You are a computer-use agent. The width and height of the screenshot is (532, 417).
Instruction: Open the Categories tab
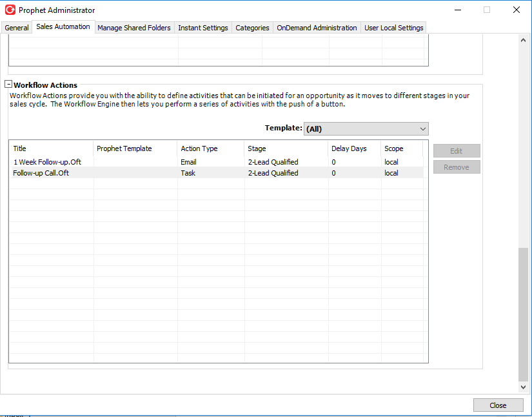pyautogui.click(x=252, y=28)
